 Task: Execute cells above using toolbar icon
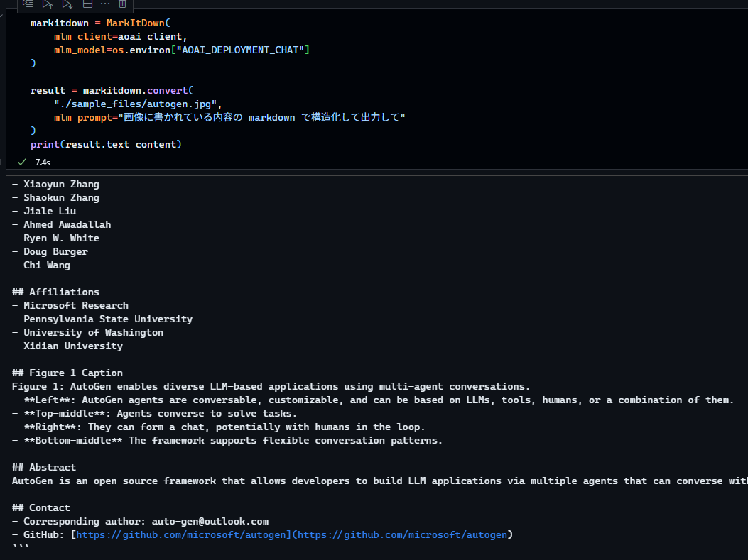[47, 4]
